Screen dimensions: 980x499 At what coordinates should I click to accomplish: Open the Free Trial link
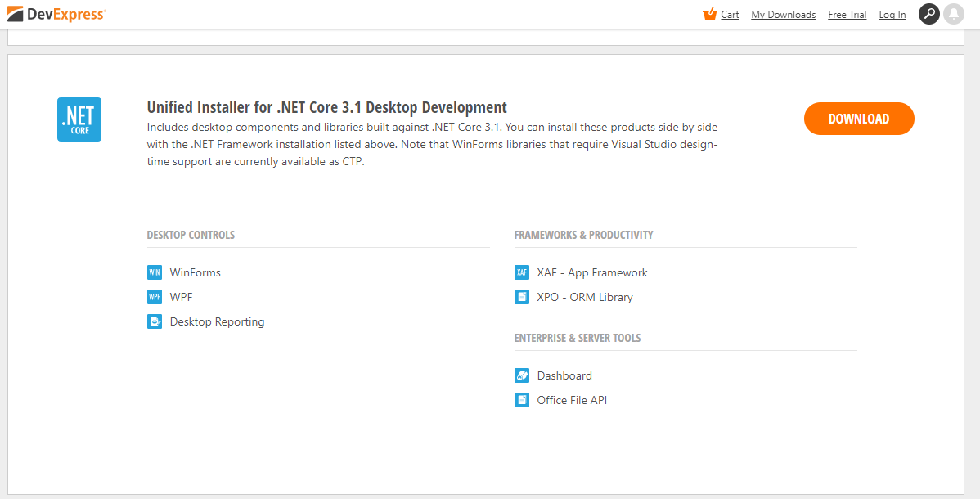847,15
